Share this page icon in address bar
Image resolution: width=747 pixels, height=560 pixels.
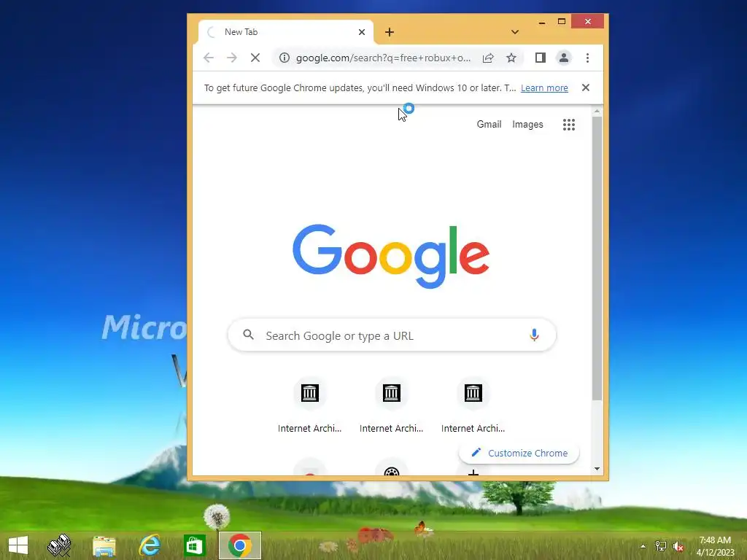488,58
